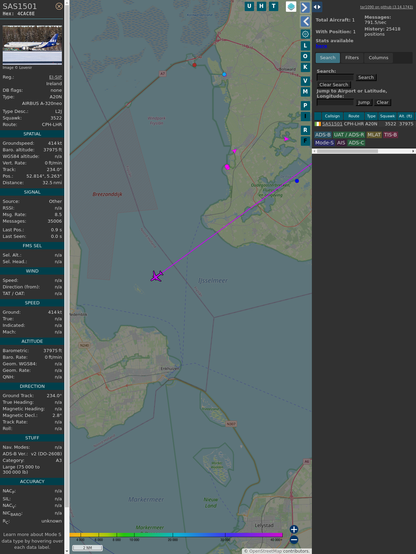416x554 pixels.
Task: Click the right-arrow sidebar expand icon
Action: [x=305, y=7]
